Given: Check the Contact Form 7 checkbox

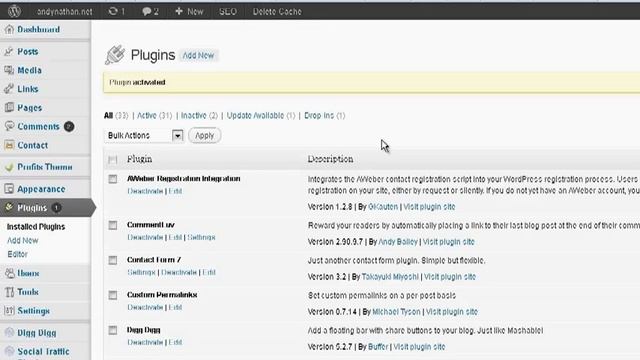Looking at the screenshot, I should click(113, 260).
